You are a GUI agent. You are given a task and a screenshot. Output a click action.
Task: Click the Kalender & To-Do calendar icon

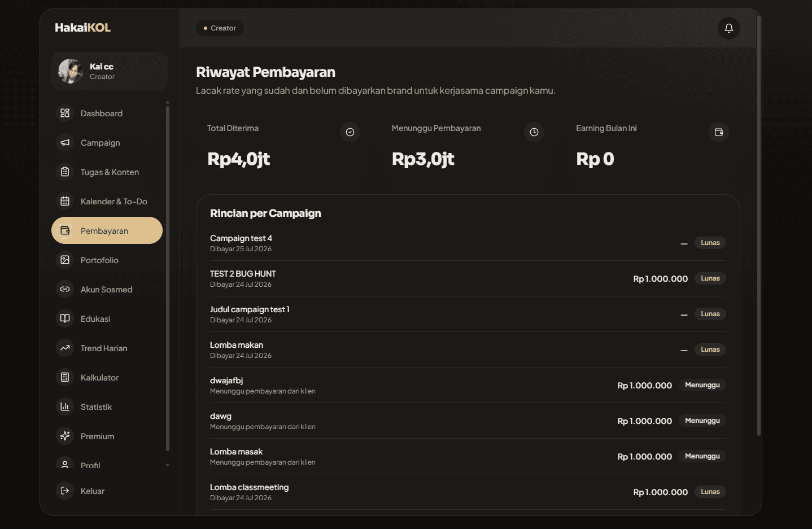[x=65, y=201]
